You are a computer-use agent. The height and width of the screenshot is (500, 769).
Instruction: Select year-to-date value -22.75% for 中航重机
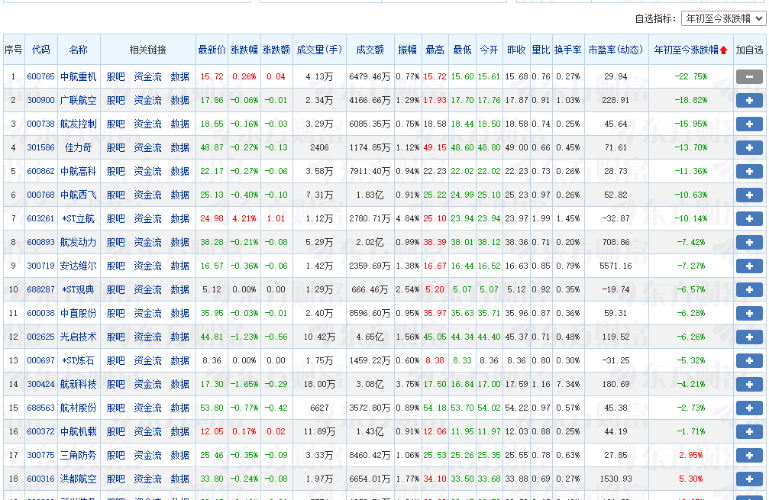coord(691,76)
